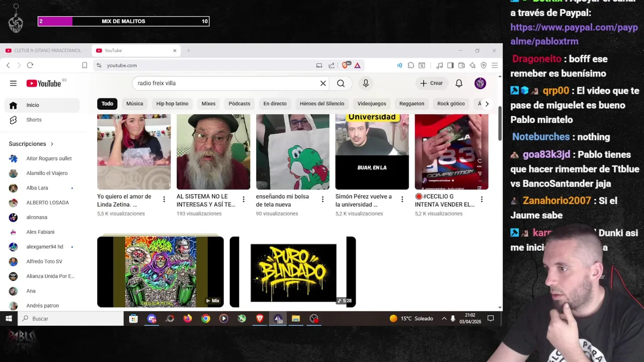
Task: Open File Explorer from taskbar
Action: pyautogui.click(x=296, y=318)
